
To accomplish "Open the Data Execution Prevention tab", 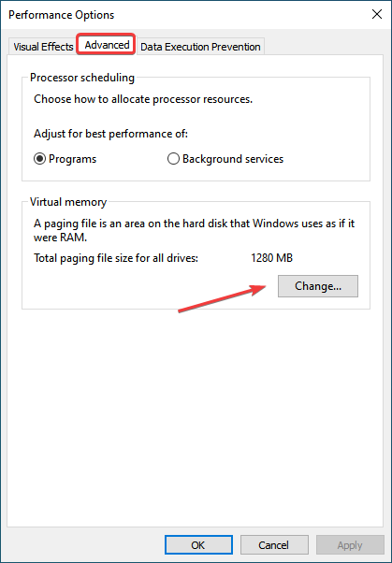I will [200, 47].
